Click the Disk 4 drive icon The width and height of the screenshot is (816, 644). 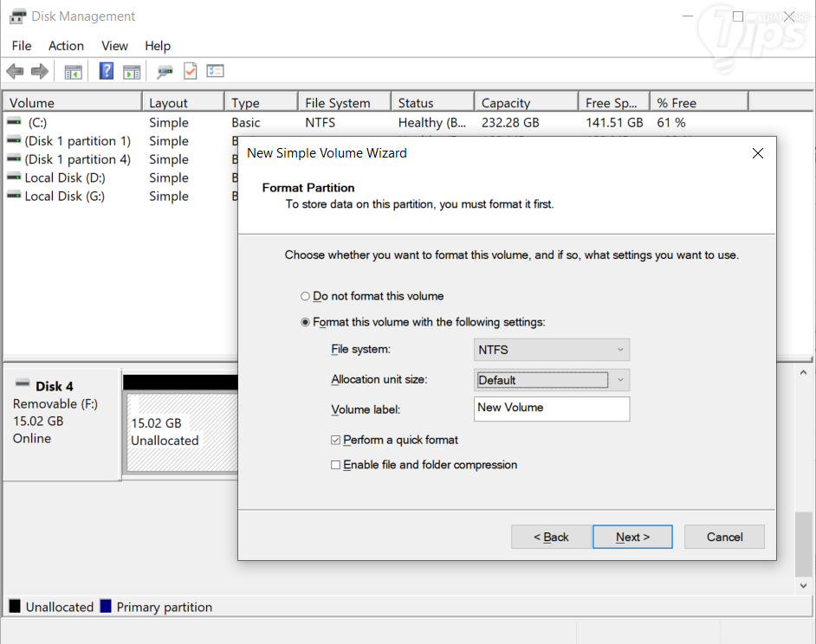23,384
